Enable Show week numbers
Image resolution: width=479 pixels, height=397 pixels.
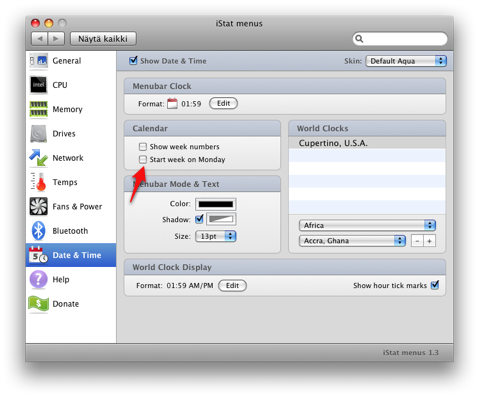click(x=143, y=147)
